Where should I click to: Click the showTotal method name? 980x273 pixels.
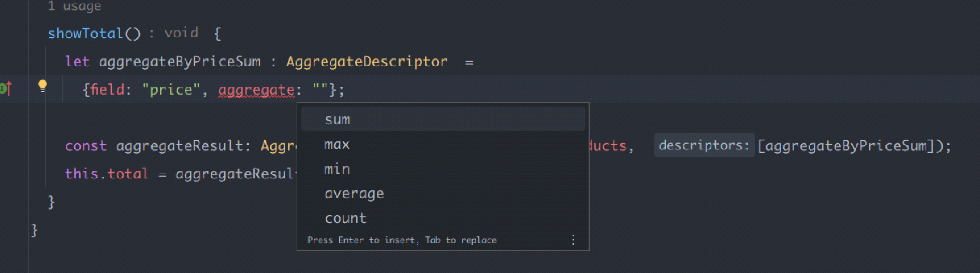85,34
